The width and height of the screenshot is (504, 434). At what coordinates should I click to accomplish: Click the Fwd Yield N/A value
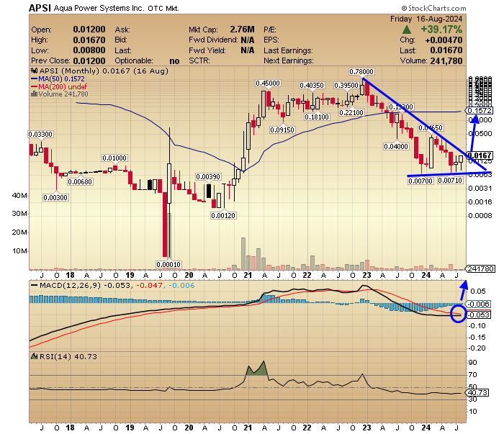(248, 50)
